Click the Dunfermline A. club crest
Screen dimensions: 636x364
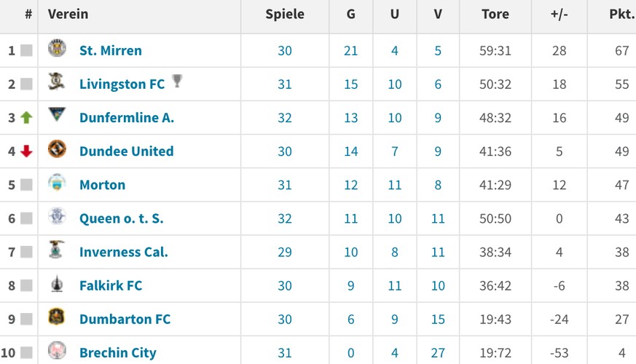57,115
